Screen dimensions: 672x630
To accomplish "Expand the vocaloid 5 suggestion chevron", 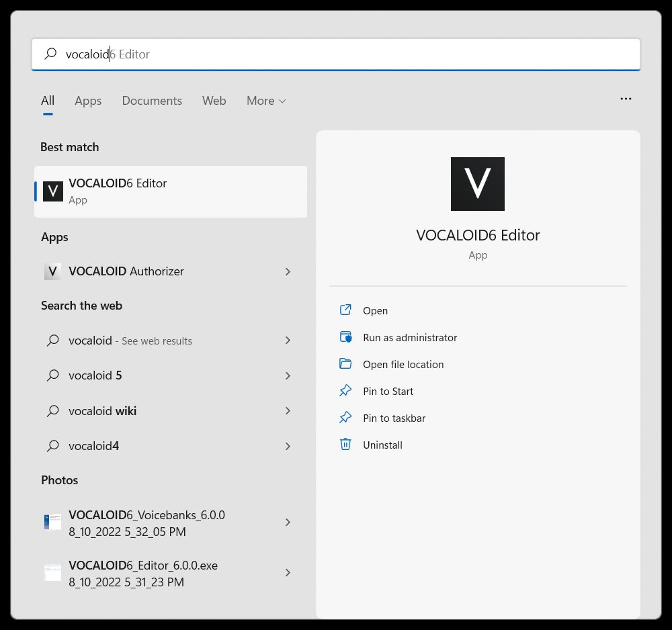I will click(288, 375).
